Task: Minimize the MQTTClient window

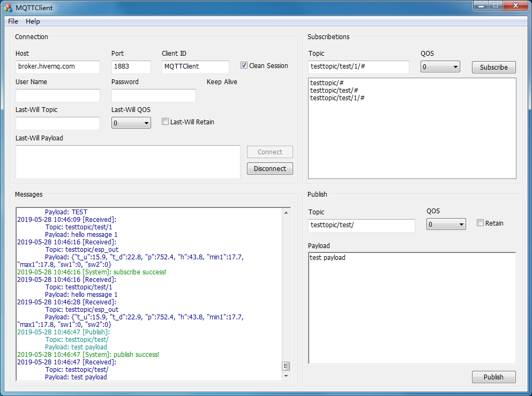Action: [x=481, y=6]
